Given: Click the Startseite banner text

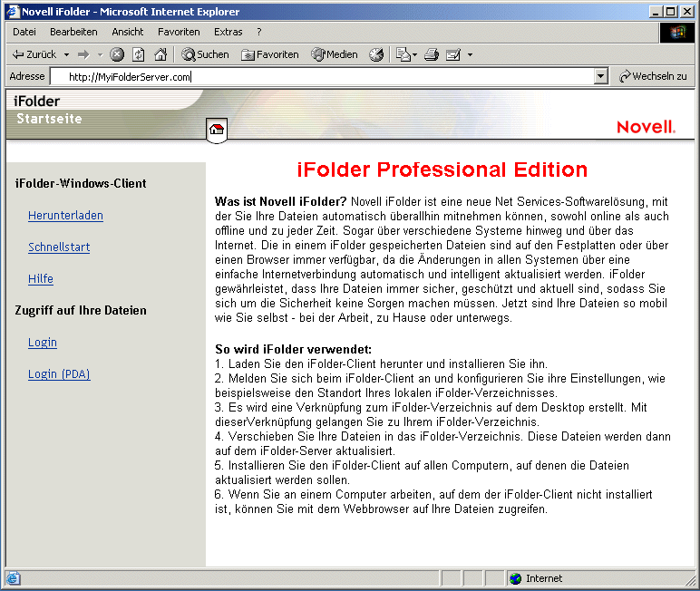Looking at the screenshot, I should tap(49, 119).
